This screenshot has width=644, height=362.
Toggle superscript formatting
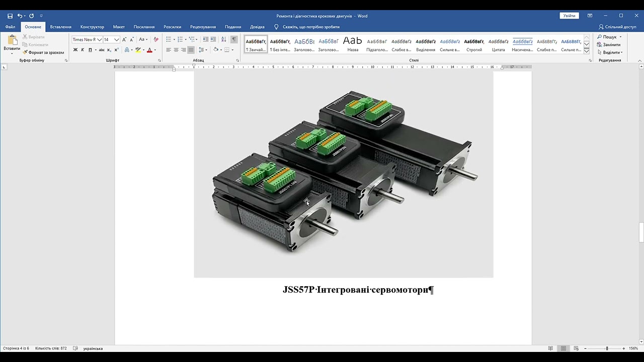click(x=116, y=50)
